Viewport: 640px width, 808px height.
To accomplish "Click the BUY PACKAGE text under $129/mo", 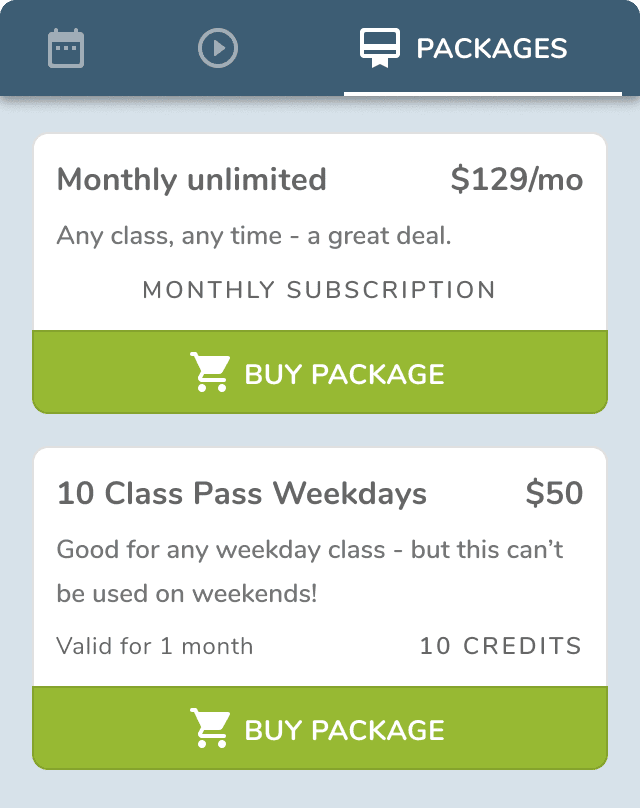I will click(x=344, y=374).
